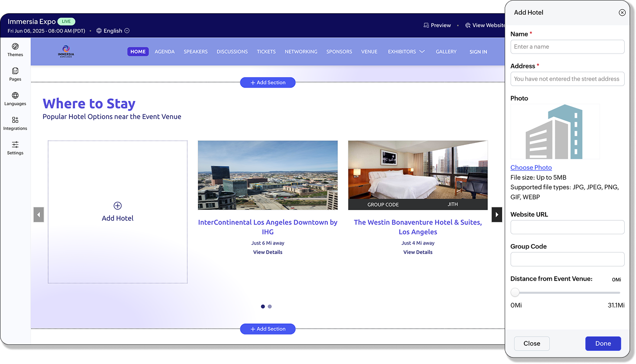Click the JITH group code value

(453, 204)
